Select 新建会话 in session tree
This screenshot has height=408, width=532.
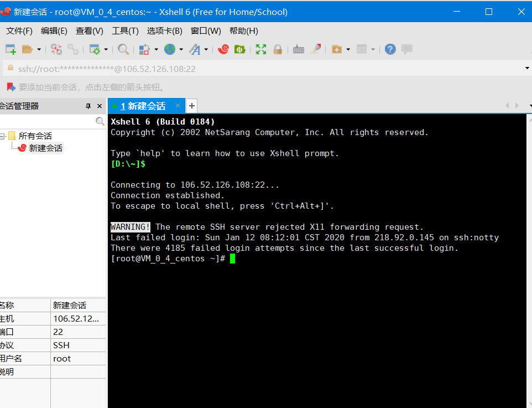[x=45, y=148]
